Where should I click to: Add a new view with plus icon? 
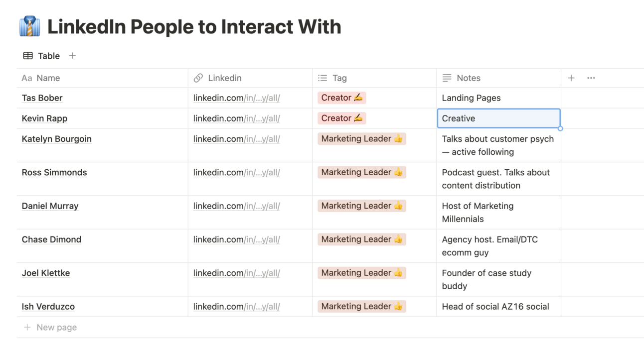(x=72, y=56)
